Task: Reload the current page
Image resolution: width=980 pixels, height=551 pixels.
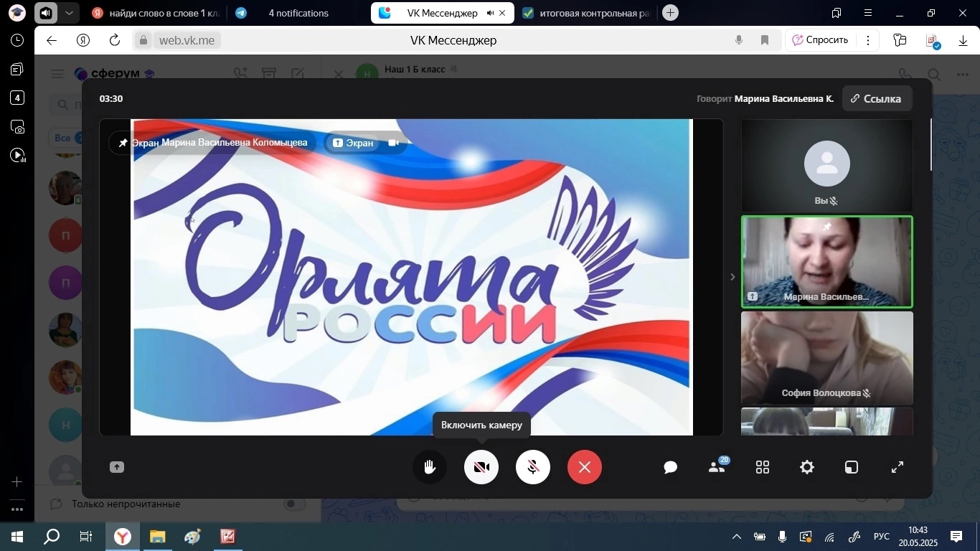Action: point(115,40)
